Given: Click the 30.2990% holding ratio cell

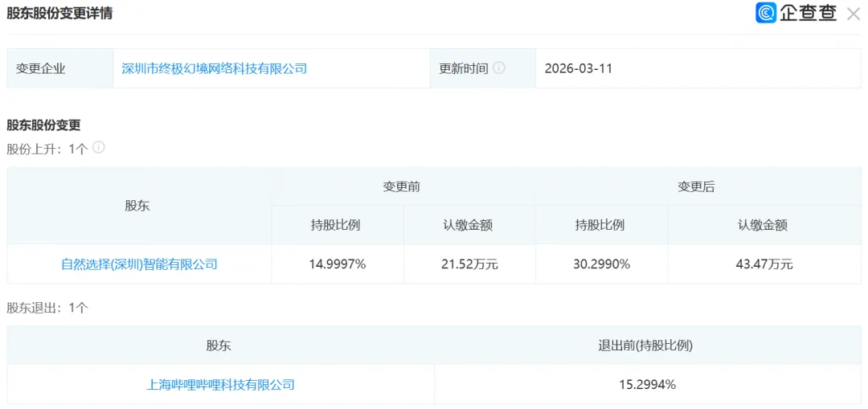Looking at the screenshot, I should click(x=602, y=264).
